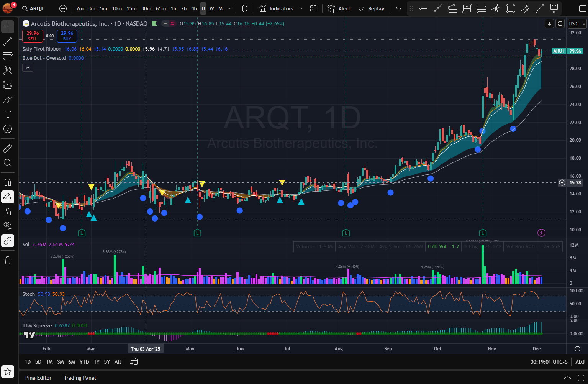Select weekly W interval
The width and height of the screenshot is (588, 384).
(x=212, y=8)
